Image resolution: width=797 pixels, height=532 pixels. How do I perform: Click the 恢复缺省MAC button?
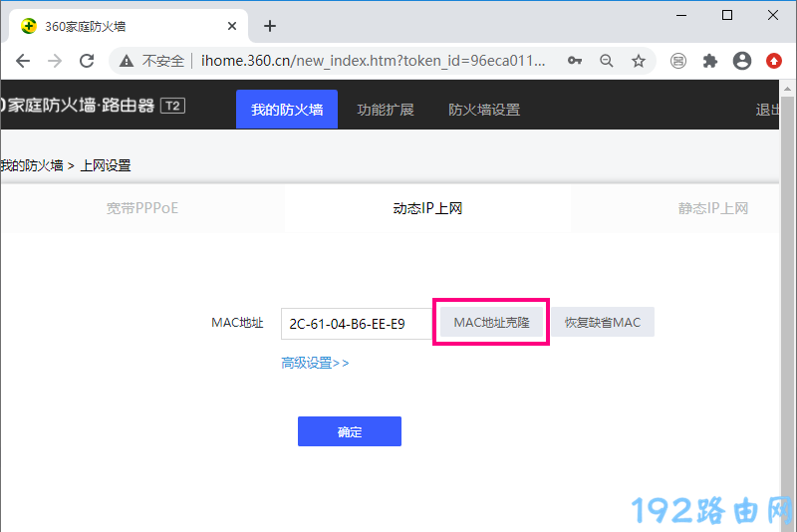(603, 323)
